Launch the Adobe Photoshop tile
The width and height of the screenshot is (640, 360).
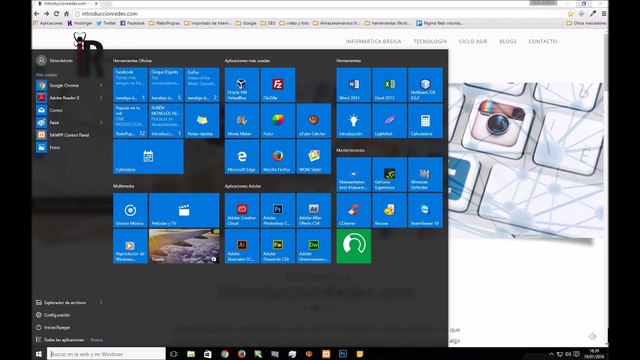click(x=278, y=211)
